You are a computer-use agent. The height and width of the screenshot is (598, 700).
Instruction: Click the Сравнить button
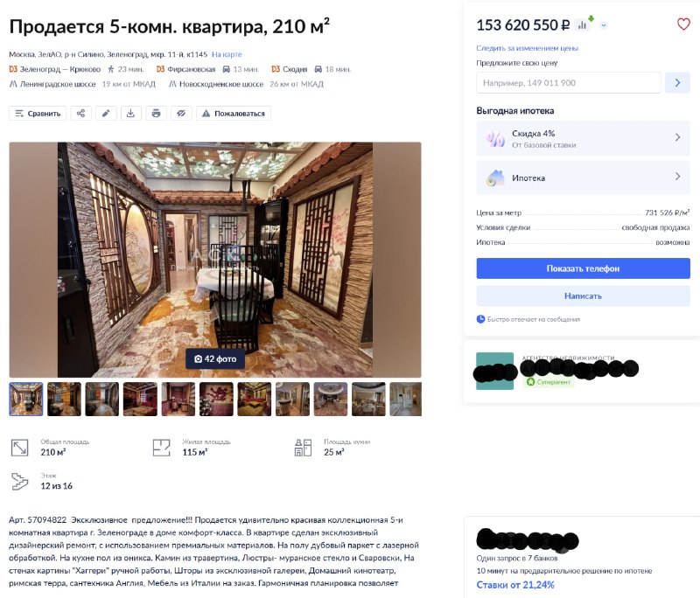38,114
